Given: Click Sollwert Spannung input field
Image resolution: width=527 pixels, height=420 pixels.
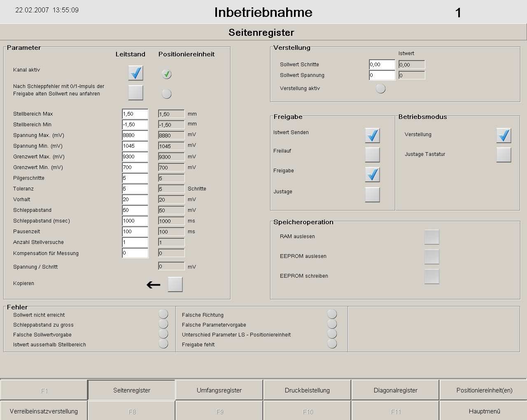Looking at the screenshot, I should 382,75.
